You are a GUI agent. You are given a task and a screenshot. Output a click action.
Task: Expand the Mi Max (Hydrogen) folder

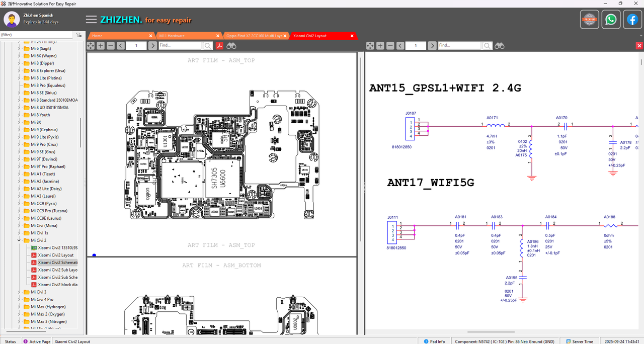(20, 307)
